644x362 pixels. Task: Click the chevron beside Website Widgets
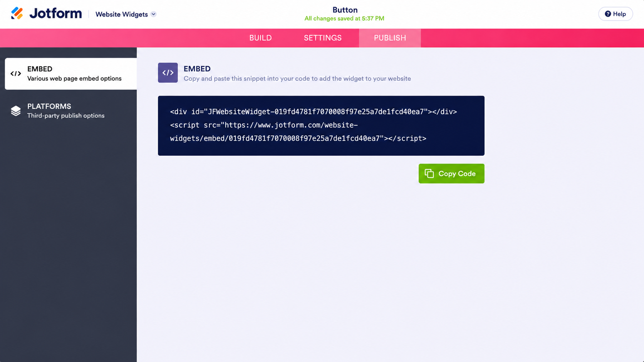click(x=154, y=14)
